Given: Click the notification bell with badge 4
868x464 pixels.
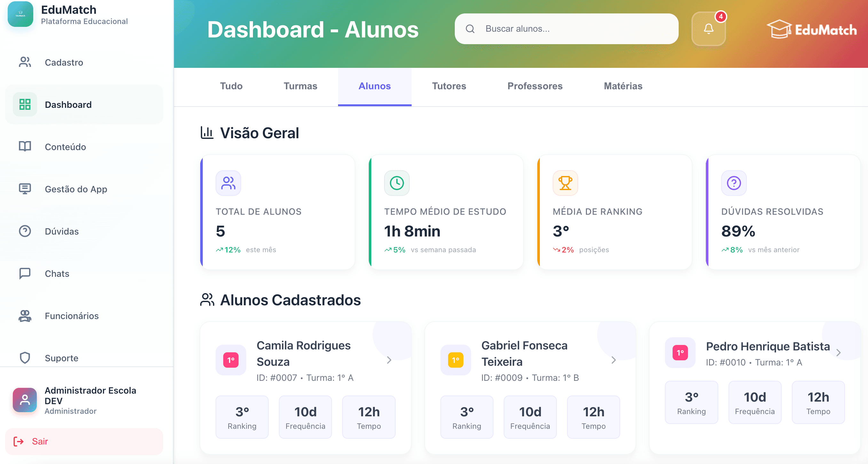Looking at the screenshot, I should [x=709, y=28].
